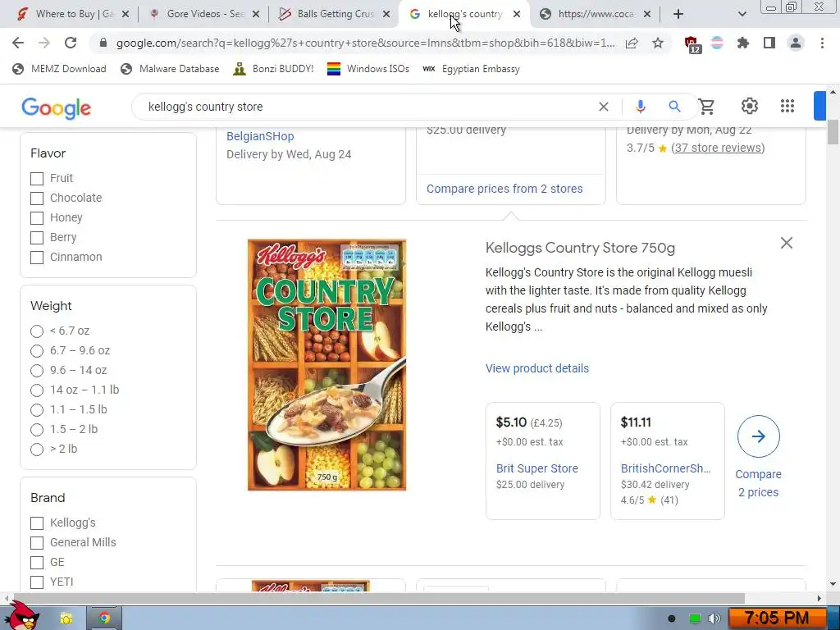Open the 37 store reviews link
Screen dimensions: 840x630
coord(718,148)
